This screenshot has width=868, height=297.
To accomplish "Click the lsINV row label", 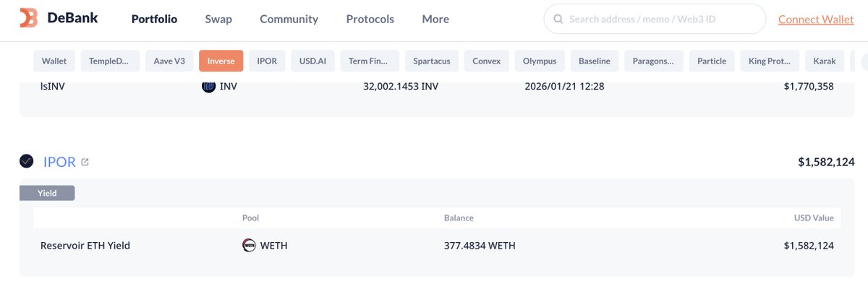I will point(51,87).
